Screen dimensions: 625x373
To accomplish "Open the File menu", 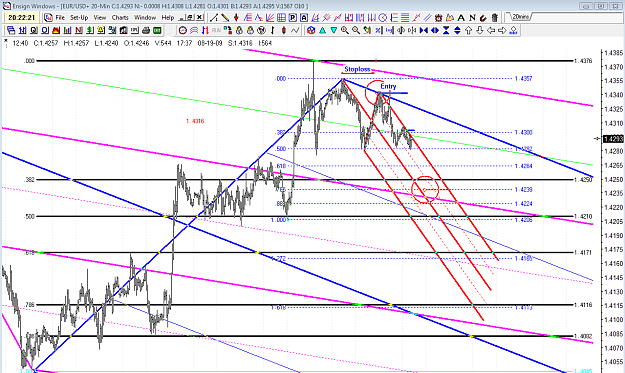I will 60,18.
